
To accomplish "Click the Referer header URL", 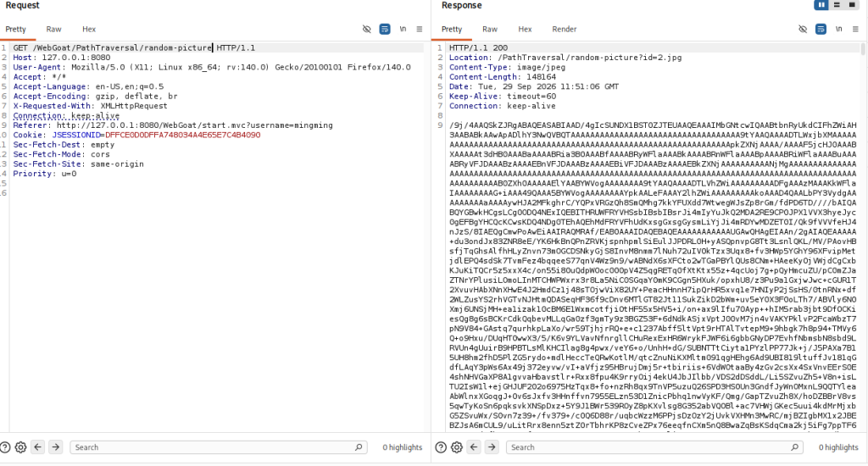I will point(195,125).
